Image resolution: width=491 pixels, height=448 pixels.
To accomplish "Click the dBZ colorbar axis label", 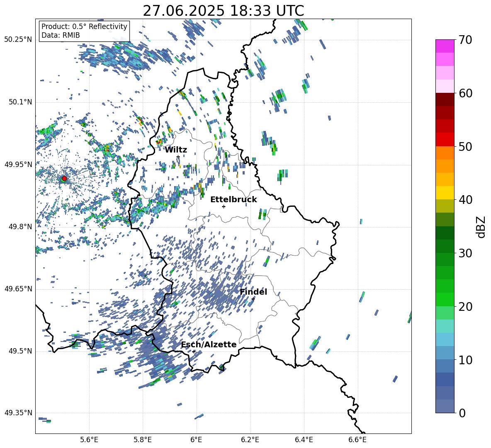I will coord(481,227).
